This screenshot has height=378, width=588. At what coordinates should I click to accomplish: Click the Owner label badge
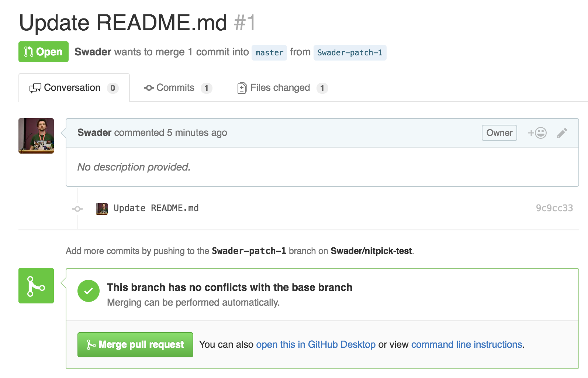(499, 133)
